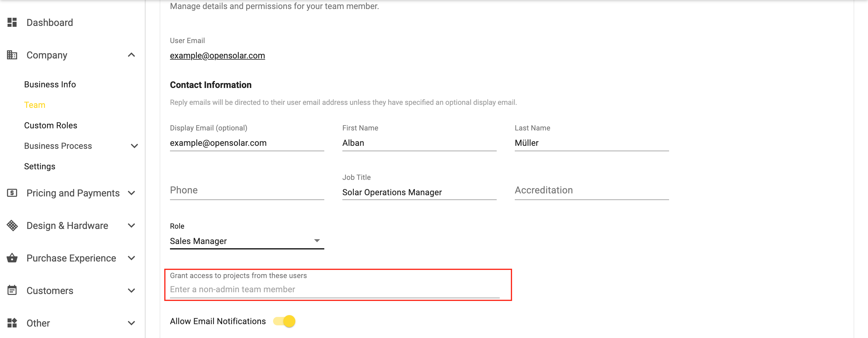The width and height of the screenshot is (868, 338).
Task: Click the Pricing and Payments dollar icon
Action: point(12,193)
